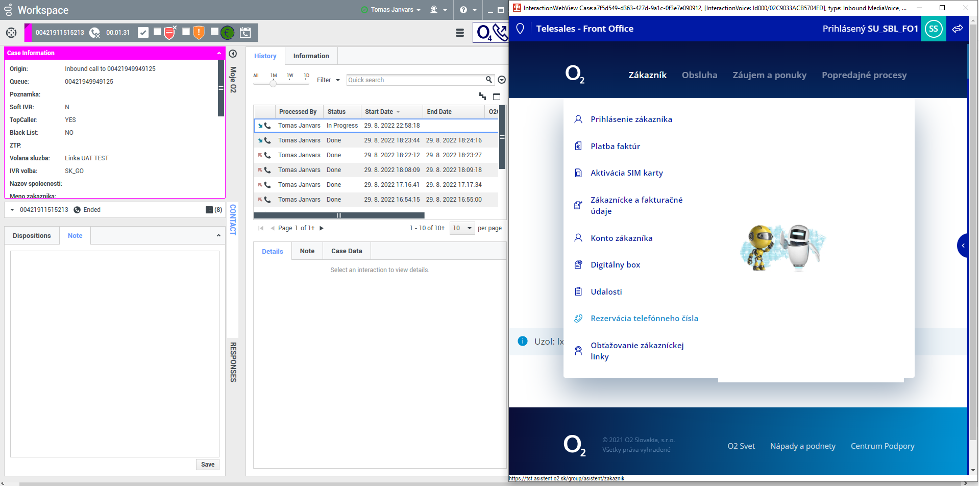Screen dimensions: 980x486
Task: Open the vertical RESPONSES tab
Action: (233, 362)
